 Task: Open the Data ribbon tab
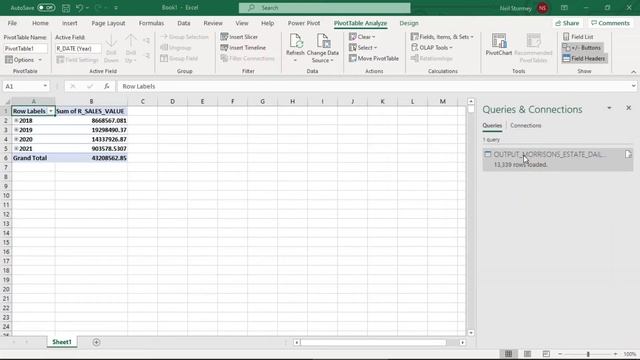pos(184,23)
